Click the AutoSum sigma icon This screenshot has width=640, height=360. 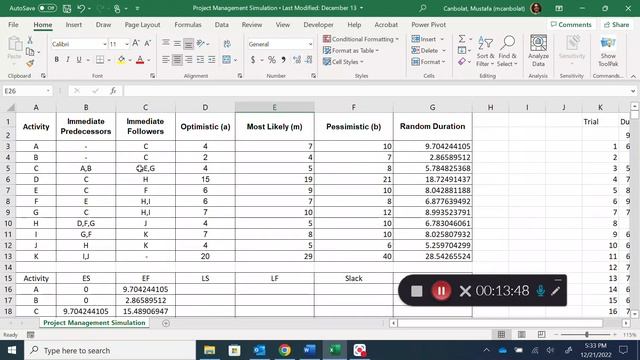(462, 39)
